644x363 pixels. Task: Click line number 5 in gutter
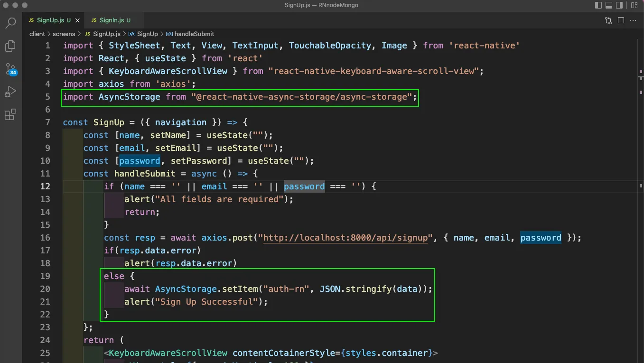pyautogui.click(x=47, y=97)
